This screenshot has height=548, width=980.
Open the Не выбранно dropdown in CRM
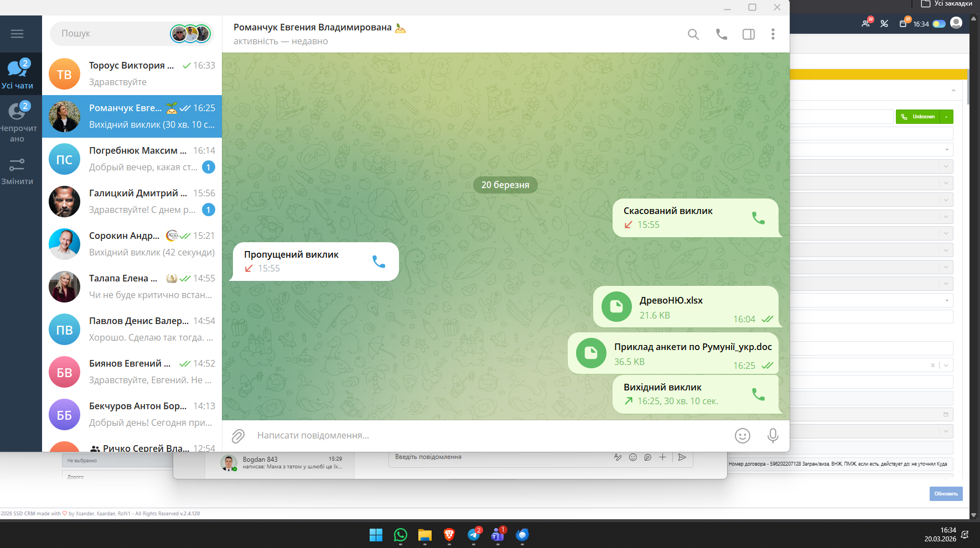click(118, 460)
